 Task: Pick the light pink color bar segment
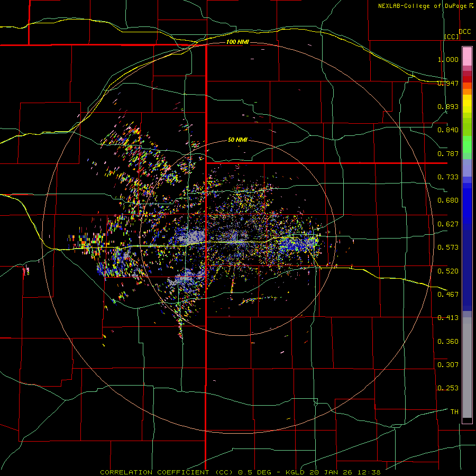[x=467, y=56]
